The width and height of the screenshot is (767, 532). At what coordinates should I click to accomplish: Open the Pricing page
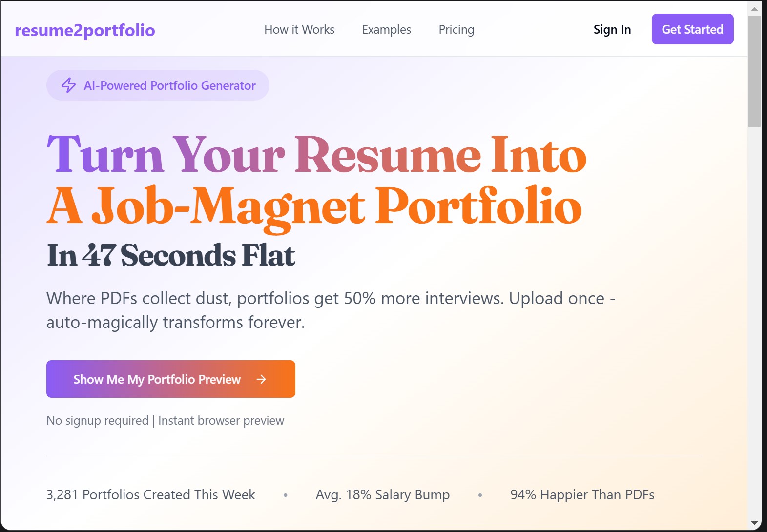(x=456, y=29)
